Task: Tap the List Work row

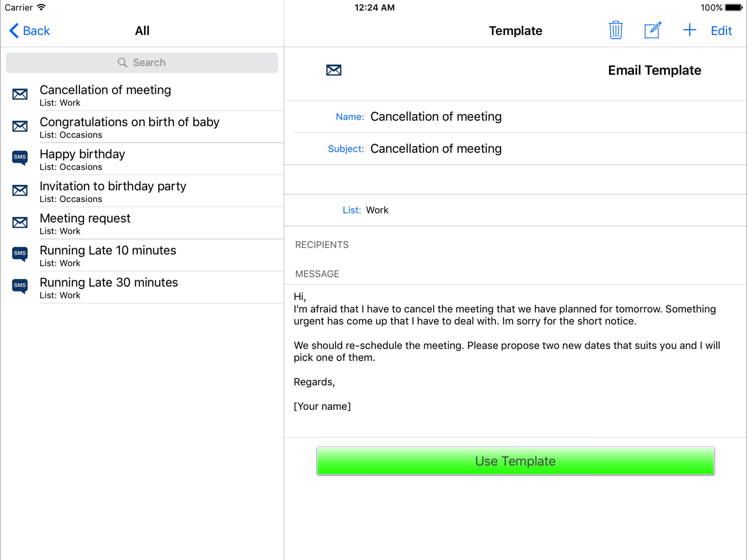Action: point(377,210)
